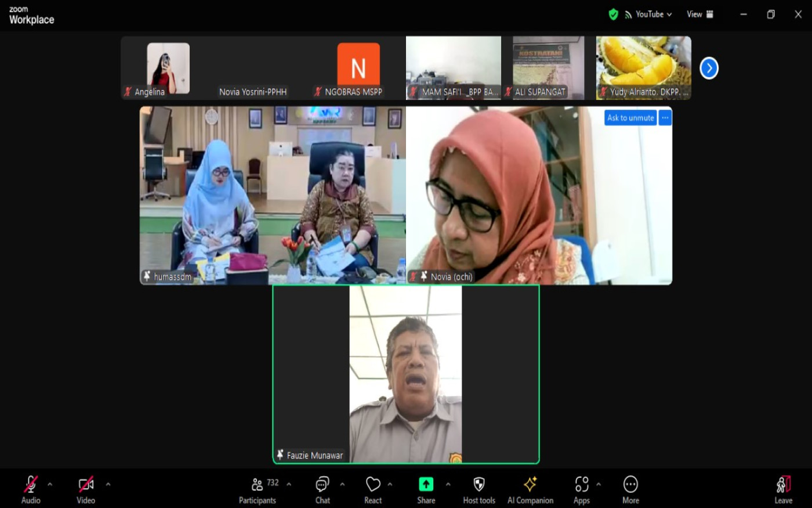Open the View layout menu
The height and width of the screenshot is (508, 812).
700,15
